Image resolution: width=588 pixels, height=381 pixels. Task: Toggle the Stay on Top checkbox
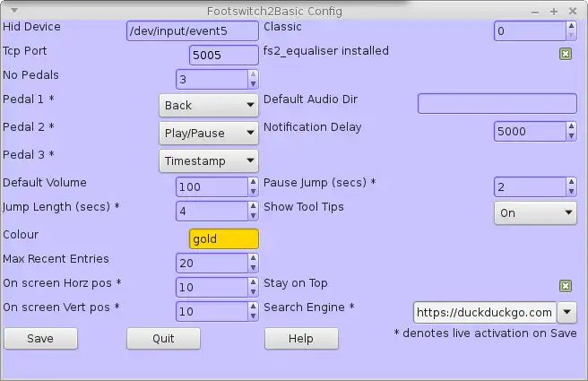coord(566,287)
